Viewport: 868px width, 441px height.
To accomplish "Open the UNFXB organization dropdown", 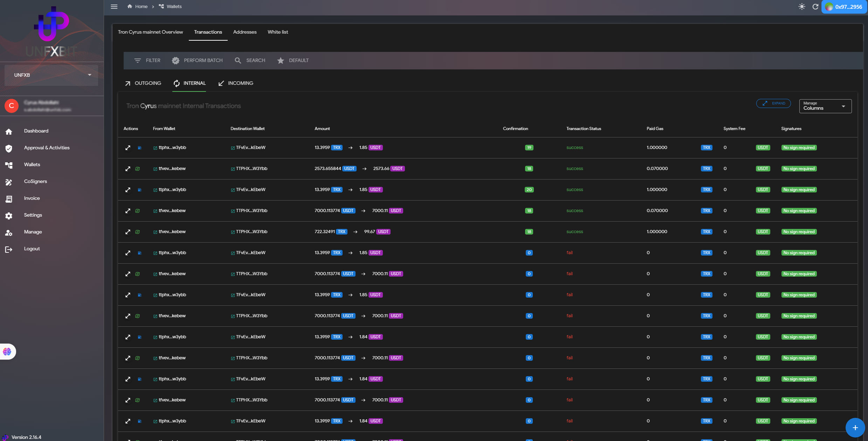I will coord(51,75).
